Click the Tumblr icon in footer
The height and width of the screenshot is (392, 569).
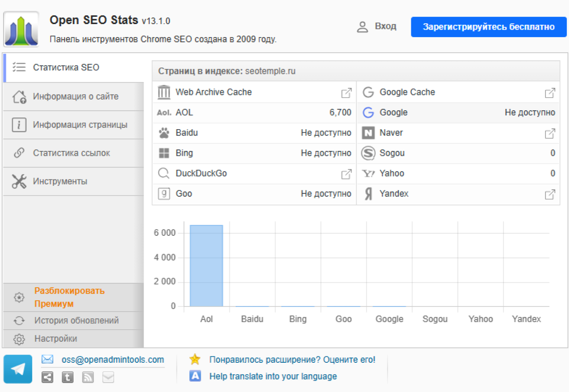coord(68,377)
